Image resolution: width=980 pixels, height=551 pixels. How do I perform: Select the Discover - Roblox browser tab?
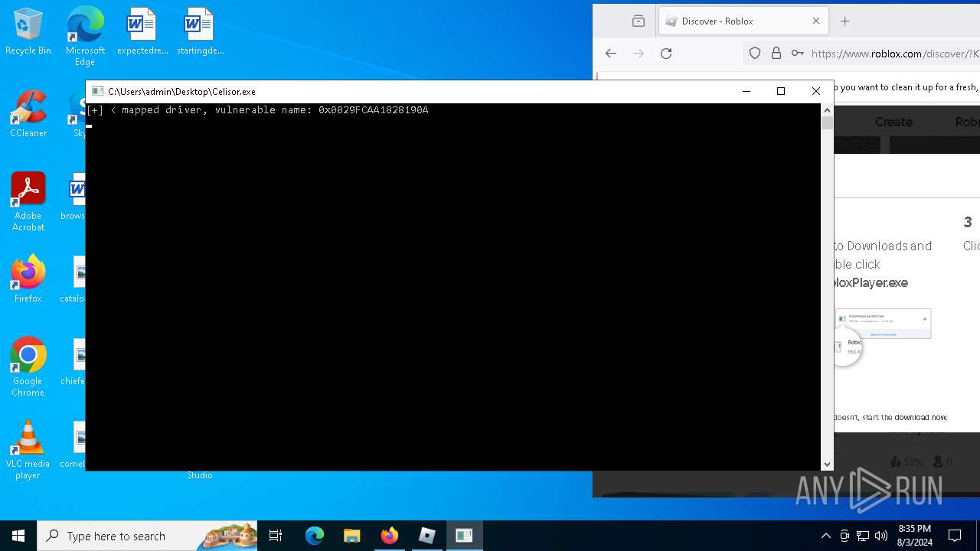pos(743,21)
